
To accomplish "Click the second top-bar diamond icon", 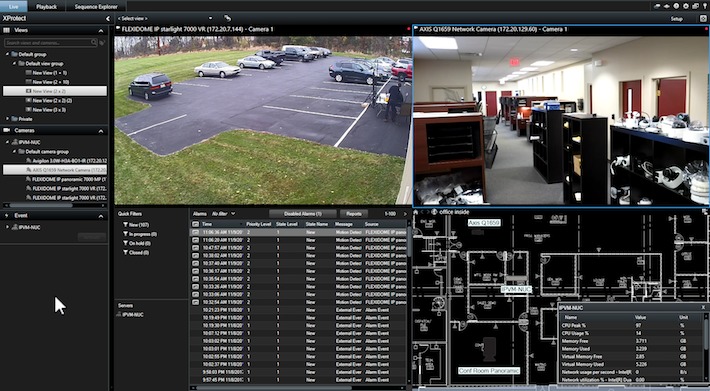I will 667,6.
